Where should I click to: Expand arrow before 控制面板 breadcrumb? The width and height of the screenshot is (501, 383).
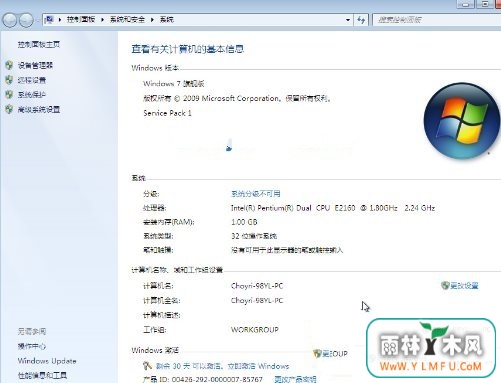tap(60, 20)
